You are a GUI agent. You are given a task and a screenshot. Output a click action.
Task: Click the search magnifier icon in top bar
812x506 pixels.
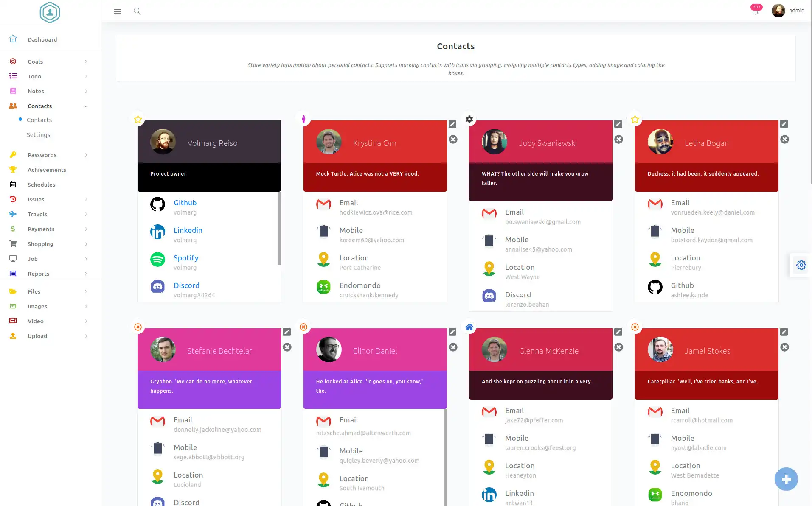[x=137, y=11]
